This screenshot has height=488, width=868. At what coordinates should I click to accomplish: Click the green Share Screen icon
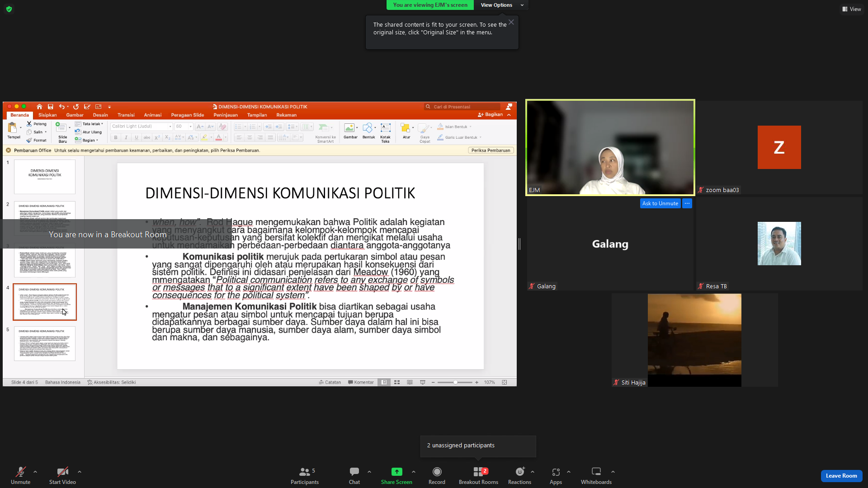tap(396, 472)
